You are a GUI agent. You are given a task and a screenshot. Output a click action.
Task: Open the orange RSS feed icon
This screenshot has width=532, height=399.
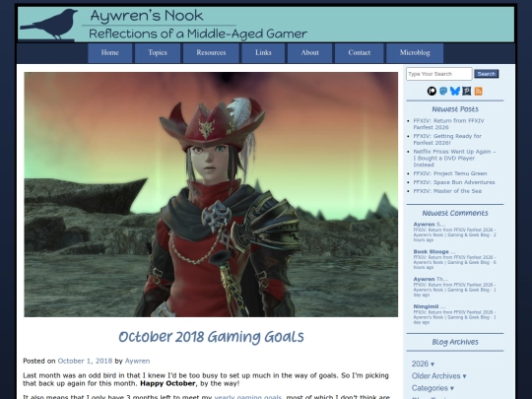[x=479, y=91]
